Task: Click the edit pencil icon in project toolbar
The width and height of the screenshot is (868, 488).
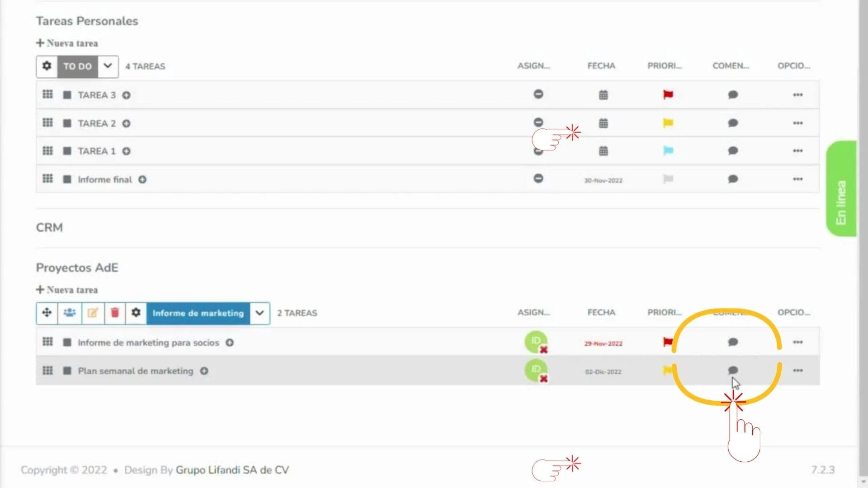Action: [x=93, y=313]
